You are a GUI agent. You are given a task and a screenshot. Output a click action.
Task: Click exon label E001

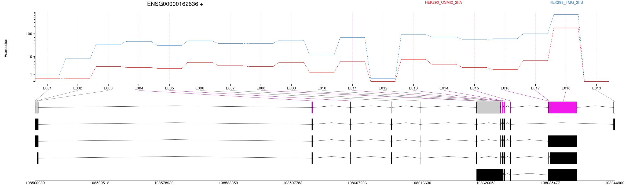click(47, 88)
